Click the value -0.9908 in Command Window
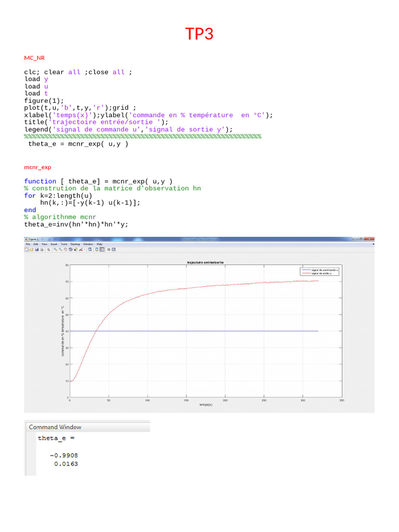This screenshot has width=399, height=532. click(64, 455)
